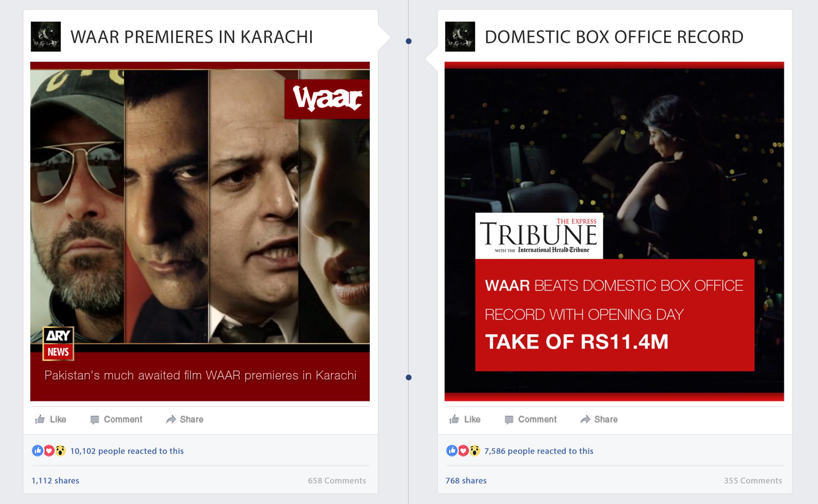Click the upper timeline dot marker

point(409,41)
